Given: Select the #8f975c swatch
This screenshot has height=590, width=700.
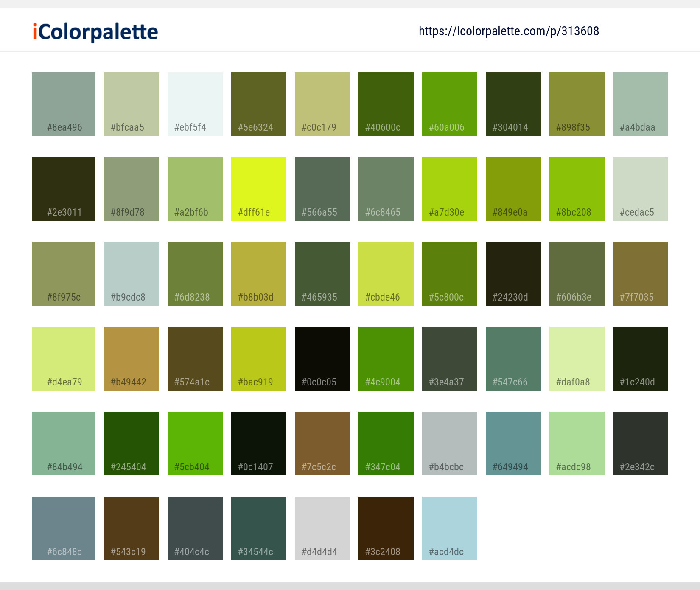Looking at the screenshot, I should pos(64,274).
